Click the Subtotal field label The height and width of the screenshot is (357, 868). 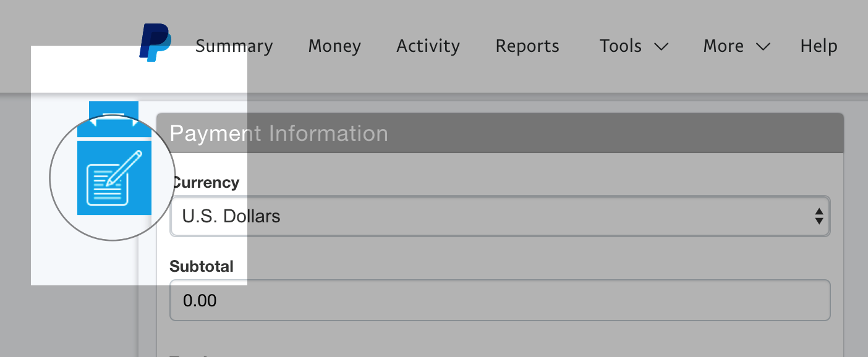[202, 267]
